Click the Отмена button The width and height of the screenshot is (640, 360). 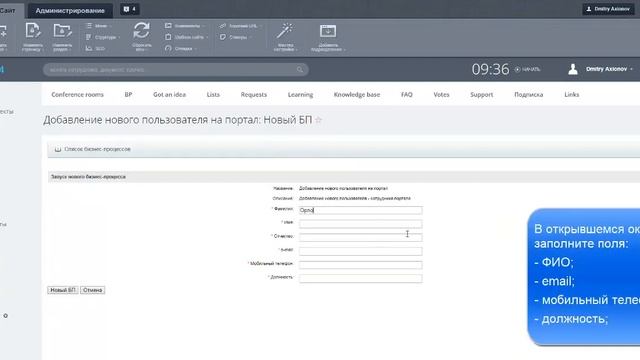click(92, 290)
